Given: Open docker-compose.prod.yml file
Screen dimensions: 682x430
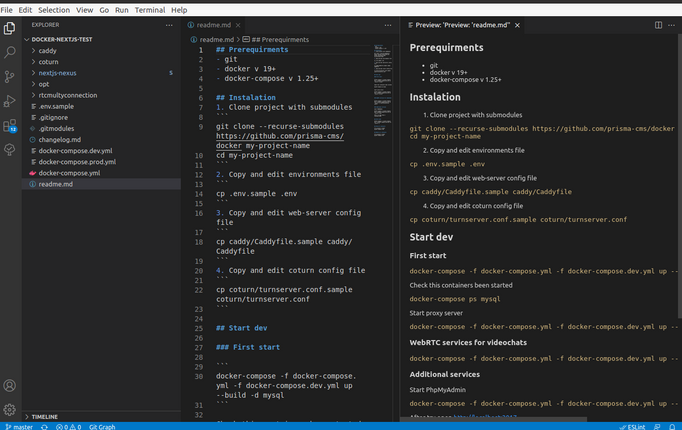Looking at the screenshot, I should tap(101, 162).
